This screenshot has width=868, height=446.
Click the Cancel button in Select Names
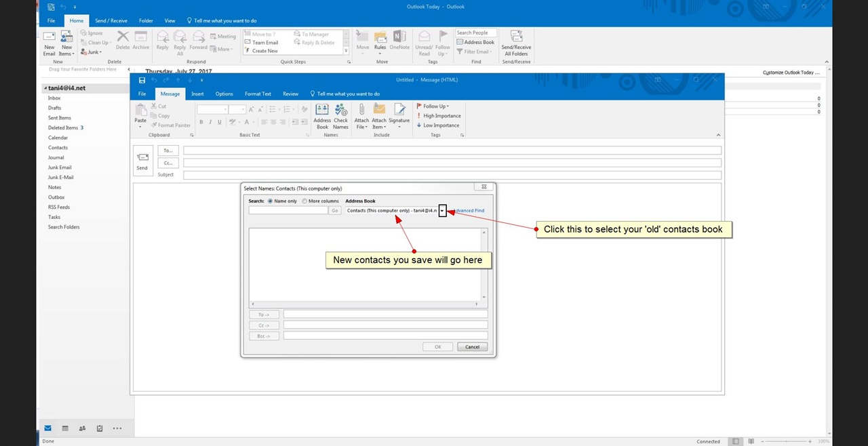[472, 347]
